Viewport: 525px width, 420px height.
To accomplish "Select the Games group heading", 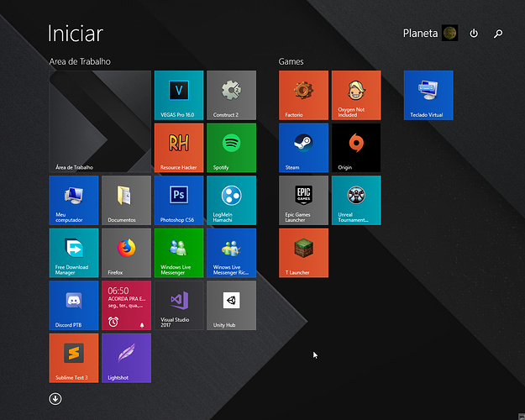I will tap(291, 61).
